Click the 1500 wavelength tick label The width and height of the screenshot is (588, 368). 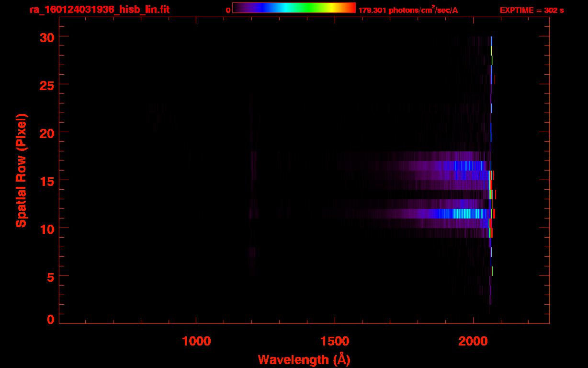tap(335, 341)
